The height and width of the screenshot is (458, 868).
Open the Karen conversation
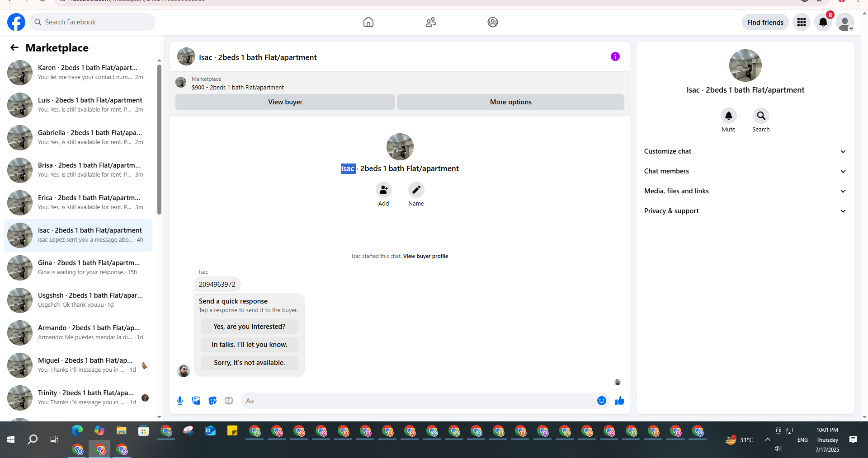78,73
